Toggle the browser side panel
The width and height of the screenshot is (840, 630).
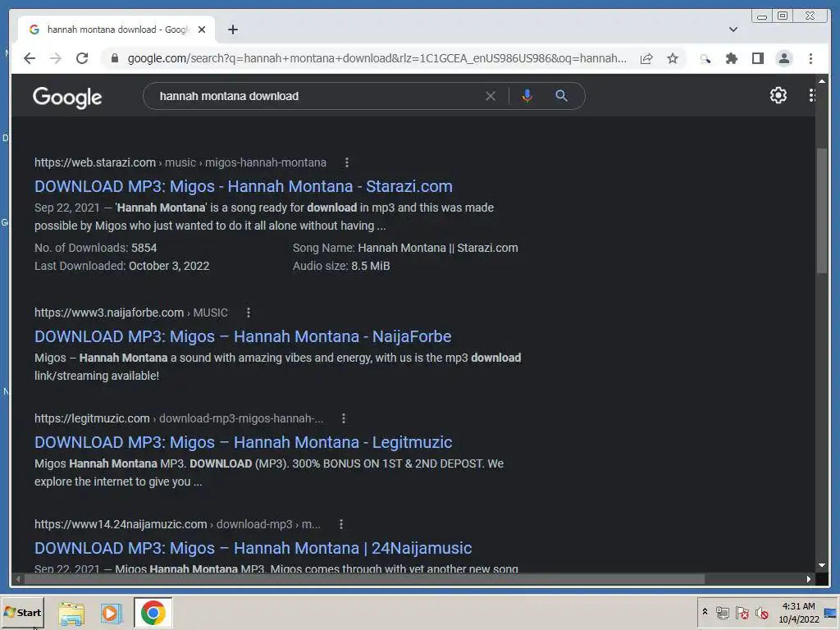pyautogui.click(x=757, y=58)
